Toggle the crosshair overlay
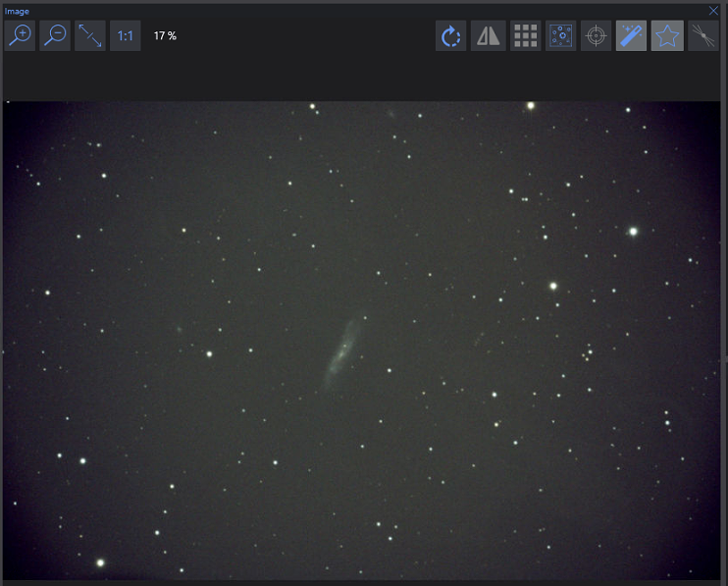This screenshot has height=586, width=728. pos(597,35)
